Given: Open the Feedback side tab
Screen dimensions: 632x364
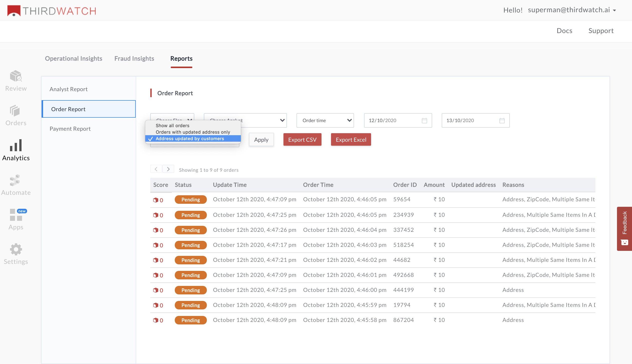Looking at the screenshot, I should point(624,229).
